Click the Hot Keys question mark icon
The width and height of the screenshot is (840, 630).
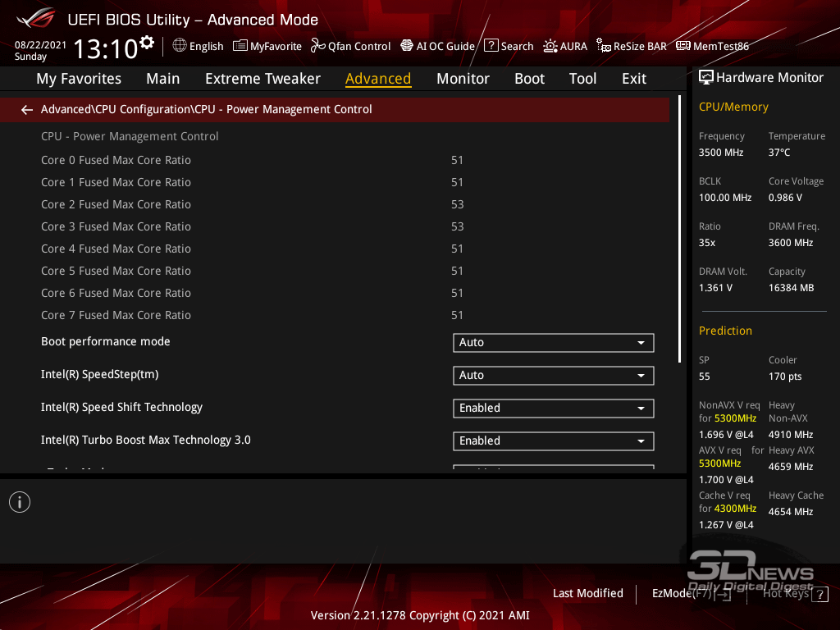click(x=819, y=594)
